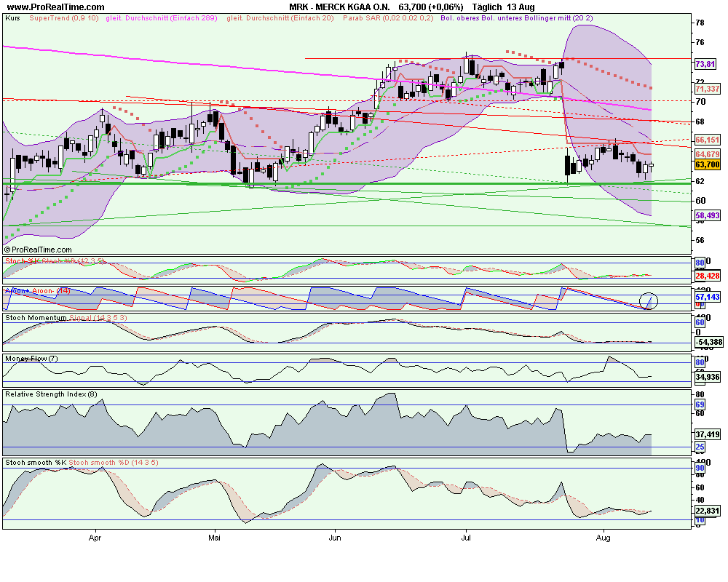Click the RSI 25 lower threshold tag
Screen dimensions: 728x582
tap(700, 447)
